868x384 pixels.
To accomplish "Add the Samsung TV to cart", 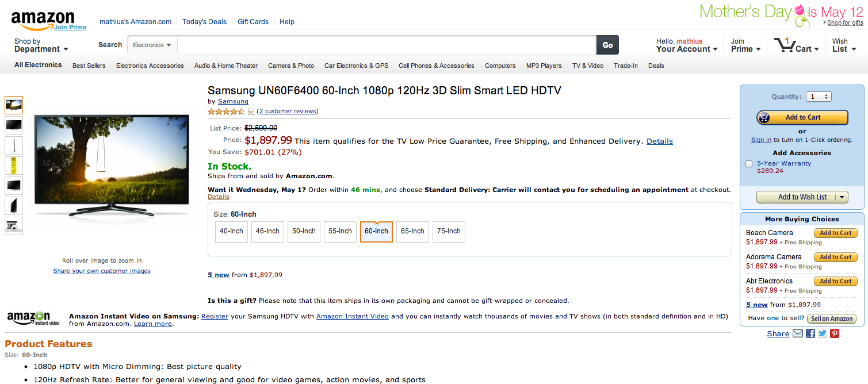I will 802,117.
